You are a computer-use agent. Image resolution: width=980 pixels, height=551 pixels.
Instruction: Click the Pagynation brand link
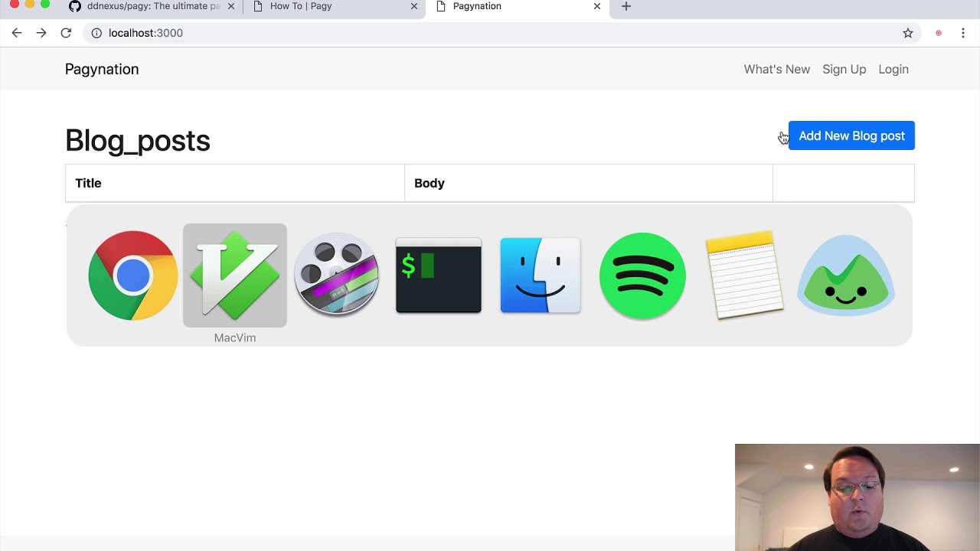coord(102,69)
